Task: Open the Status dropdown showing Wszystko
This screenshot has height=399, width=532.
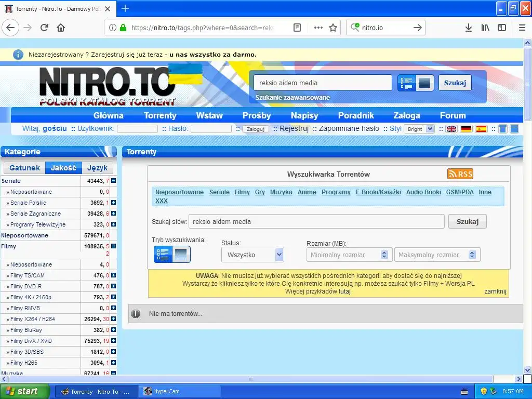Action: pyautogui.click(x=252, y=255)
